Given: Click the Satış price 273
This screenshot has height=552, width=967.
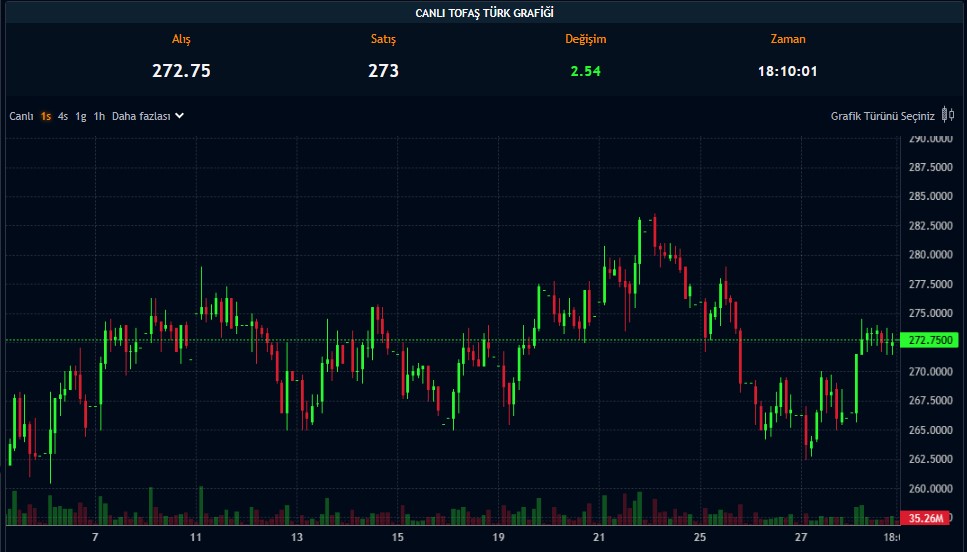Looking at the screenshot, I should (383, 71).
